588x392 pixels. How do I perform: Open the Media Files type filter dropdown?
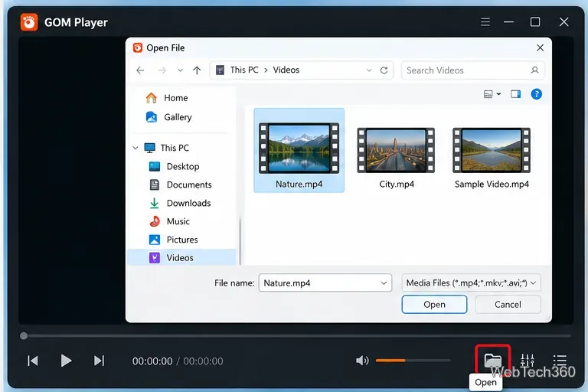(x=471, y=283)
